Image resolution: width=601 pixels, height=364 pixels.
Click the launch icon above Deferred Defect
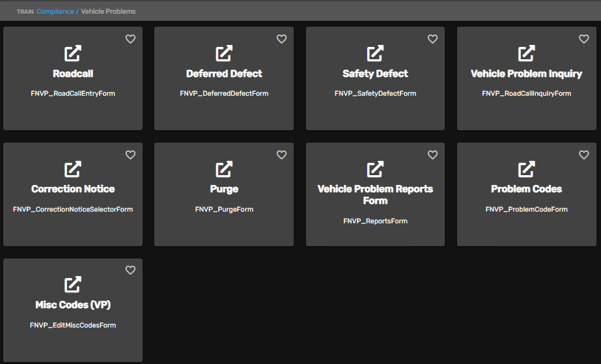tap(224, 53)
